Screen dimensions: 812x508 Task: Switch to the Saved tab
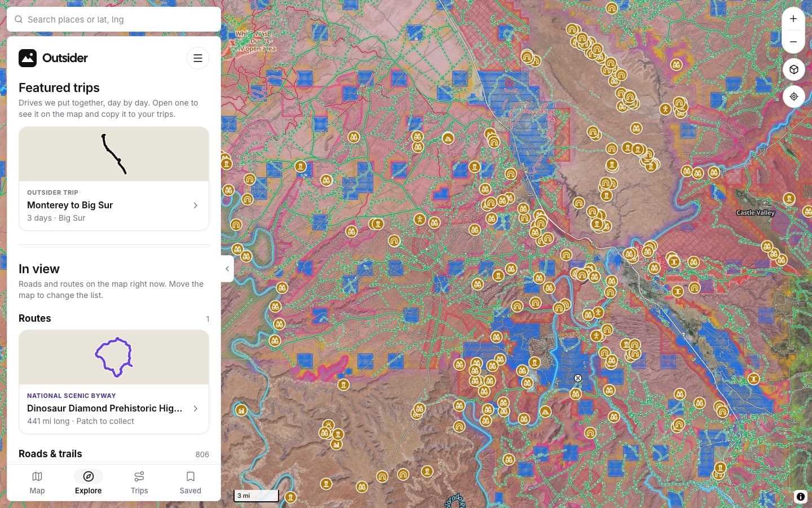(191, 483)
